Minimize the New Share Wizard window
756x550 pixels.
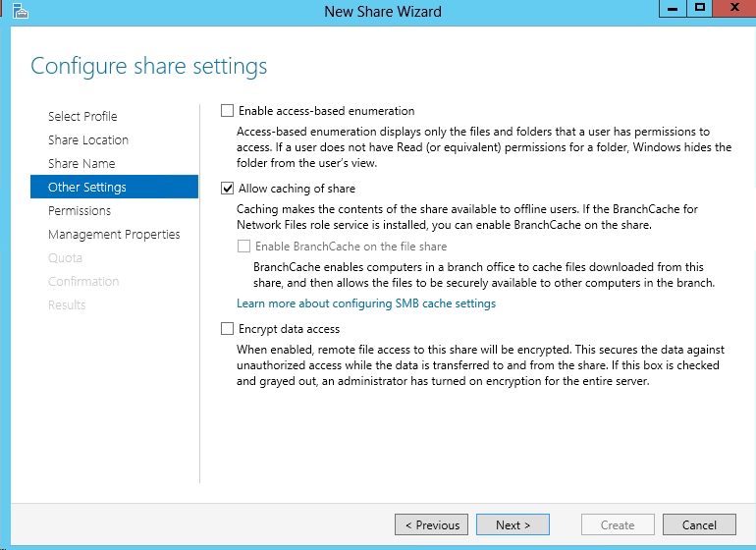(x=673, y=9)
